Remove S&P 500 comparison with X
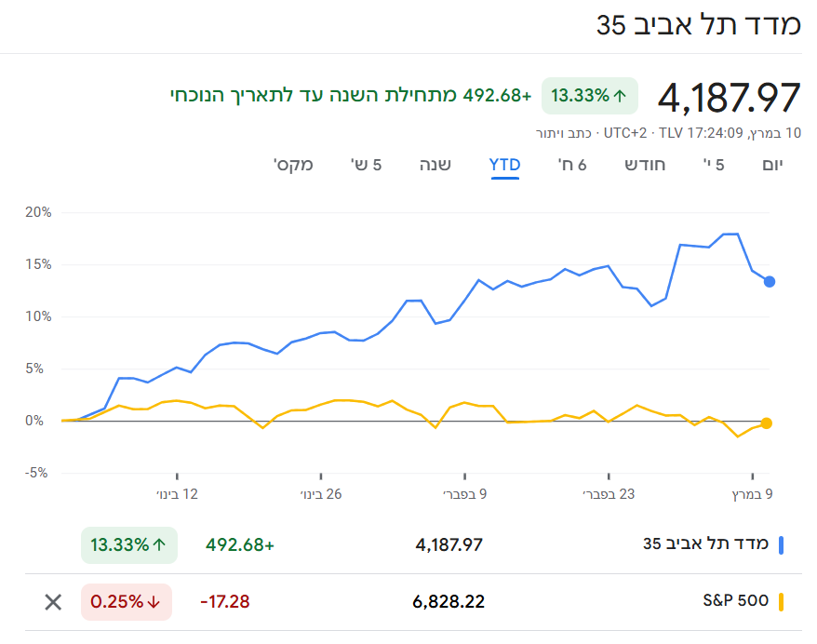This screenshot has height=644, width=817. (x=53, y=602)
